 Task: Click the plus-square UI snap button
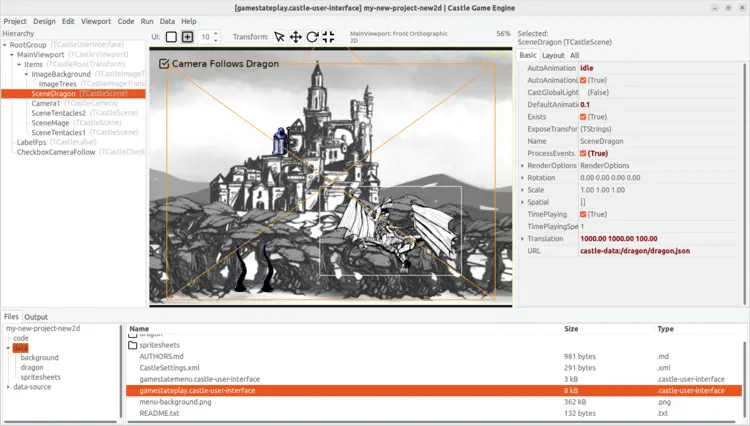[x=187, y=37]
